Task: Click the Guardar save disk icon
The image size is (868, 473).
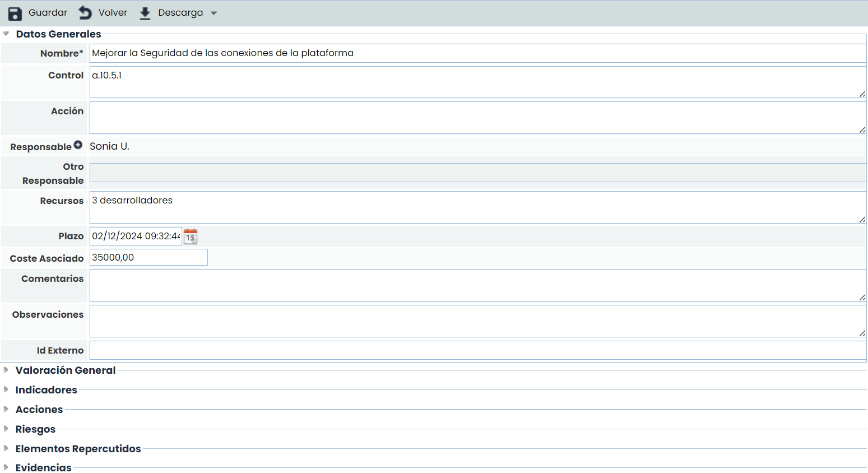Action: 15,13
